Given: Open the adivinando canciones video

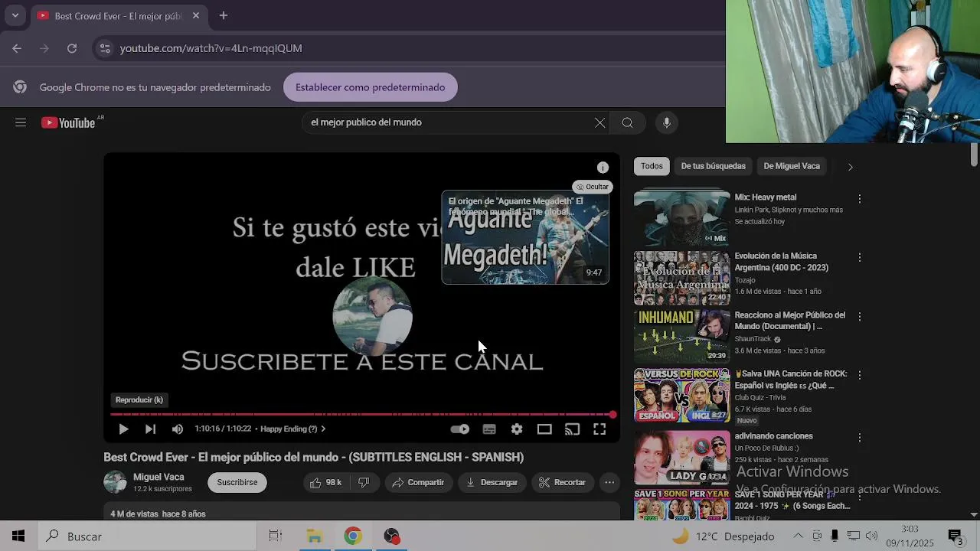Looking at the screenshot, I should 682,458.
